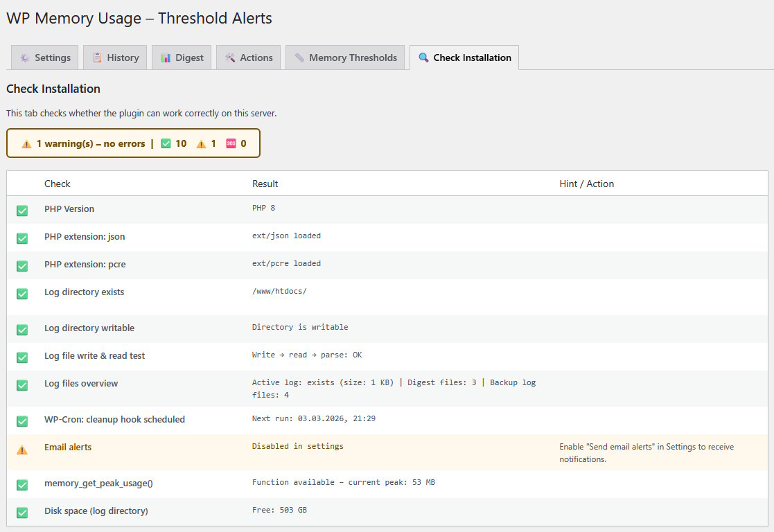Click the 'Check Installation' section heading
The height and width of the screenshot is (532, 774).
pyautogui.click(x=53, y=89)
